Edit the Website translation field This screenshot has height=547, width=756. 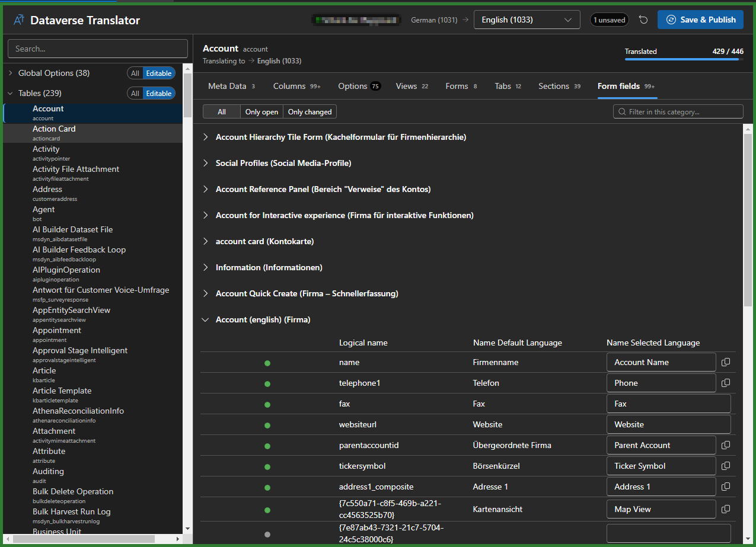point(669,424)
